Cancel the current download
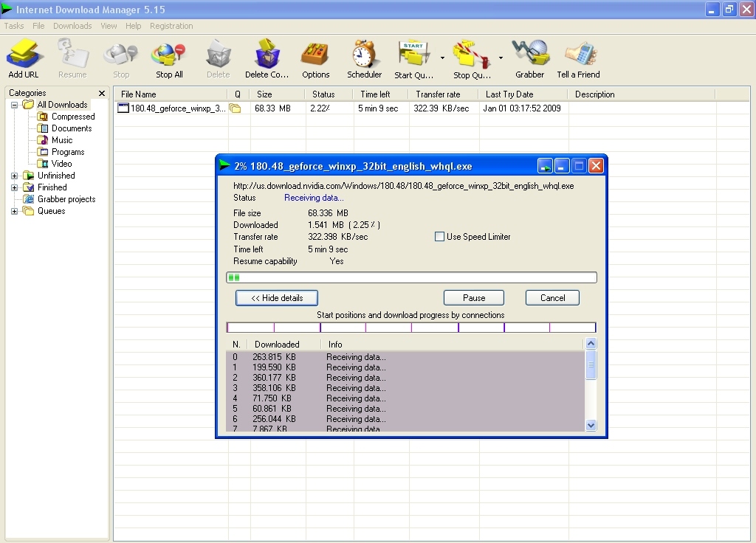This screenshot has width=756, height=543. [x=552, y=298]
